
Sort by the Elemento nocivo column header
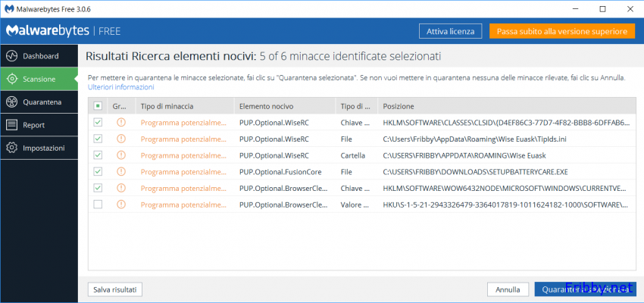(285, 106)
